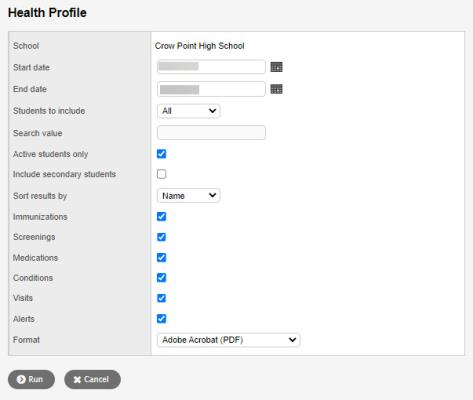Disable the Visits checkbox
The height and width of the screenshot is (400, 473).
point(162,298)
